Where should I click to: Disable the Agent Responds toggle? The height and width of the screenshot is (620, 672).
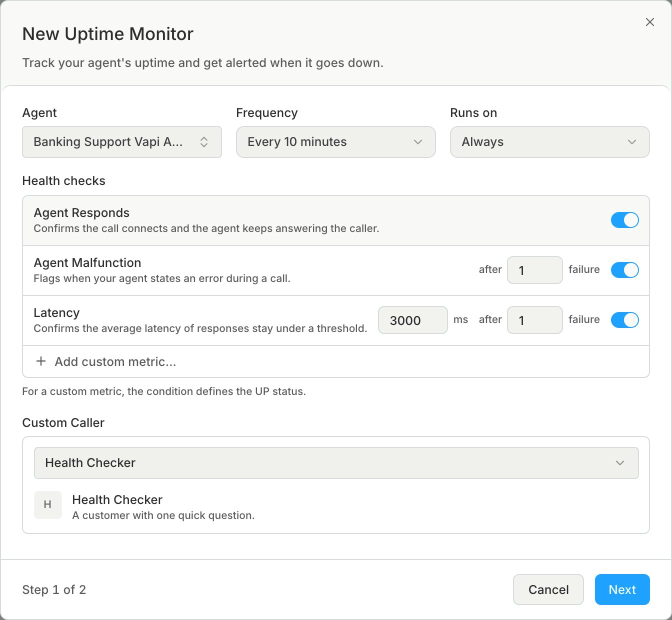625,220
